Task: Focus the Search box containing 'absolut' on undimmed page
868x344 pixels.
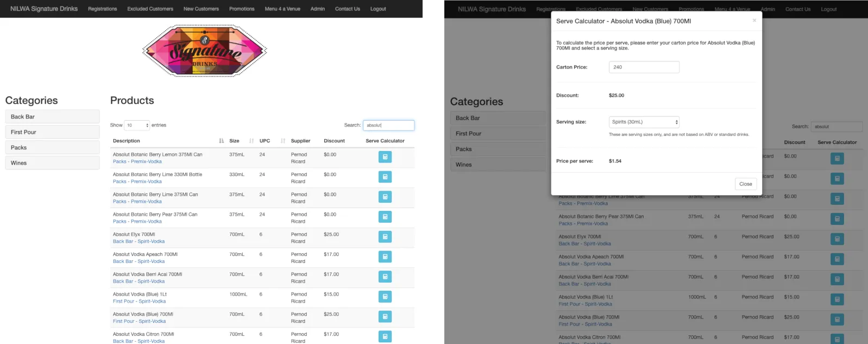Action: 388,125
